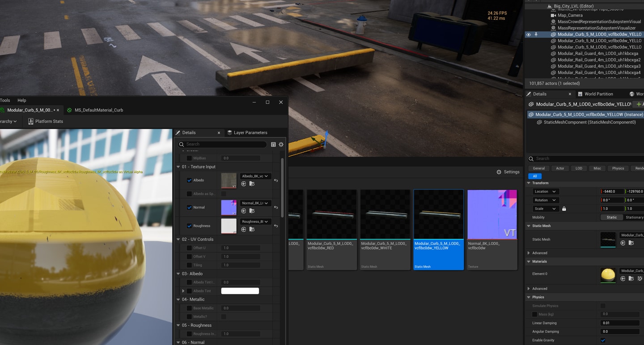Disable the Enable Gravity checkbox
Screen dimensions: 644x345
click(603, 340)
